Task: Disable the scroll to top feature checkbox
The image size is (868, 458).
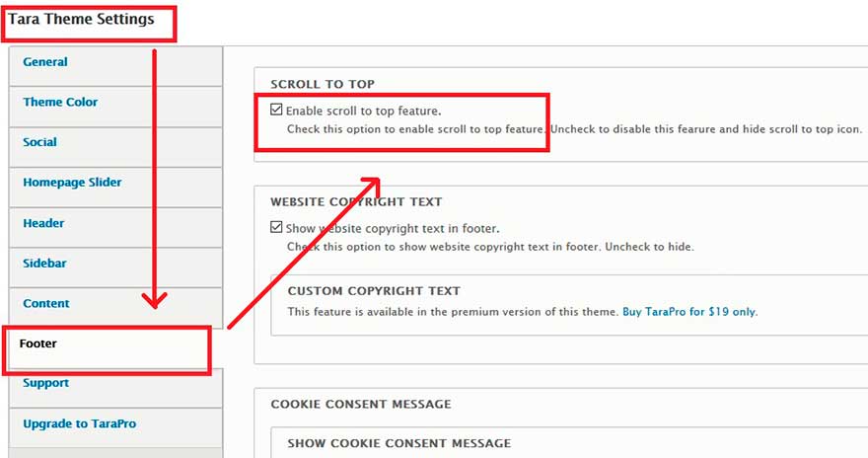Action: point(277,111)
